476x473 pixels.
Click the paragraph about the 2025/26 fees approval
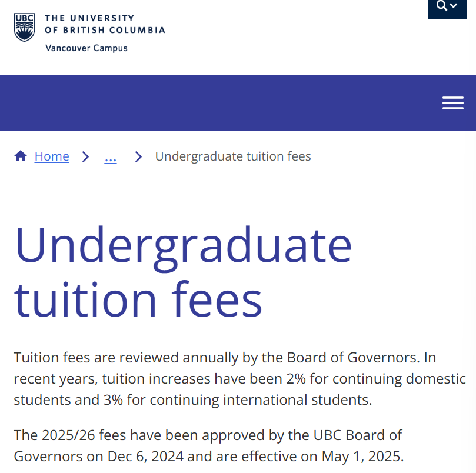[x=208, y=446]
